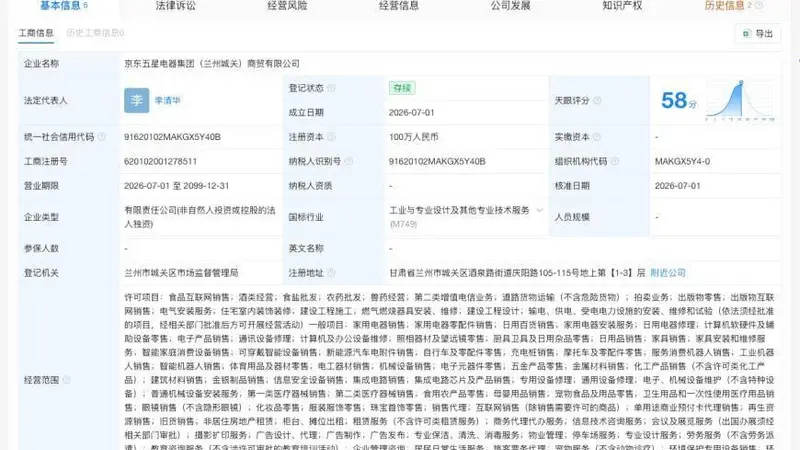Switch to the 法律诉讼 tab
This screenshot has height=450, width=800.
(176, 6)
